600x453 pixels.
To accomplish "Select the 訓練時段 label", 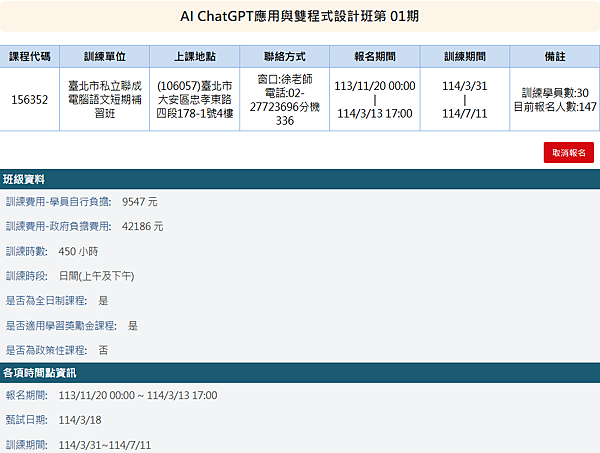I will pos(26,276).
